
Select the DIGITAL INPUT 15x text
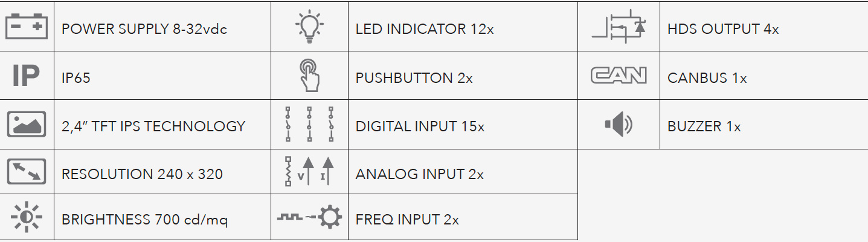(x=420, y=126)
